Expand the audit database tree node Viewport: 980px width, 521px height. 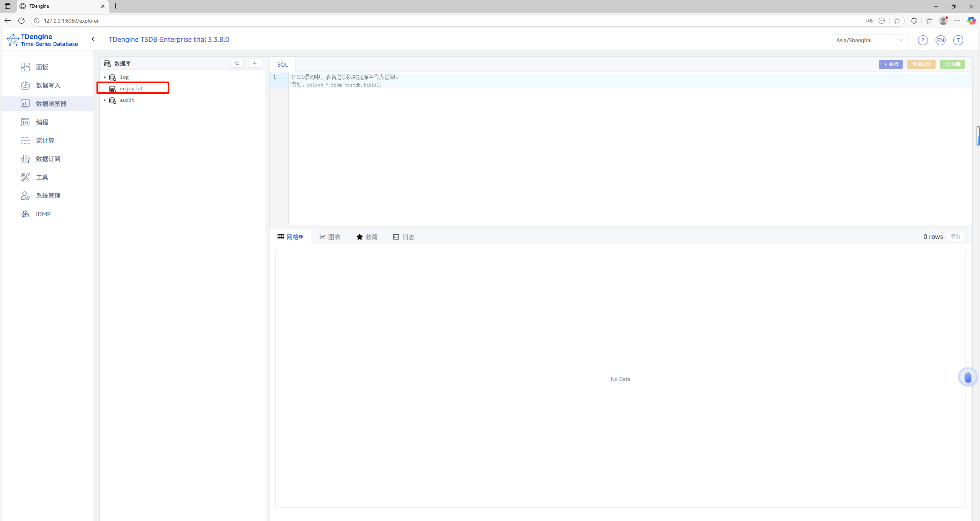(105, 100)
